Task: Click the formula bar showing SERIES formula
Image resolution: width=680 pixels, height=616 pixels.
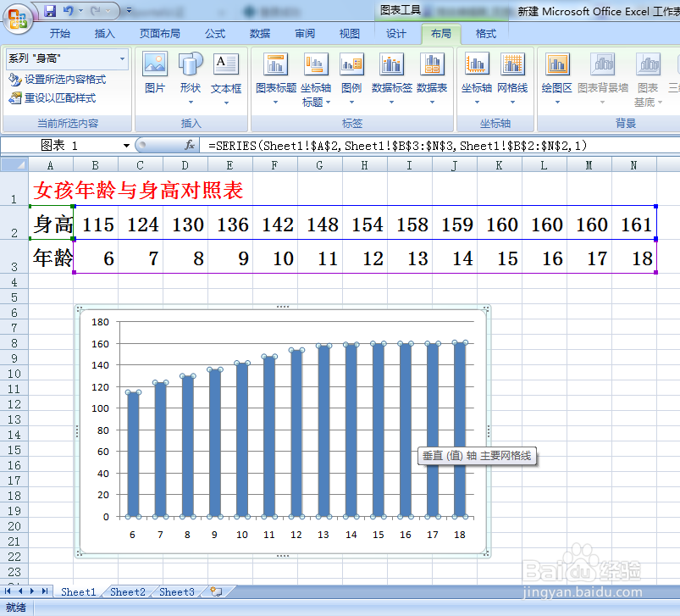Action: coord(339,146)
